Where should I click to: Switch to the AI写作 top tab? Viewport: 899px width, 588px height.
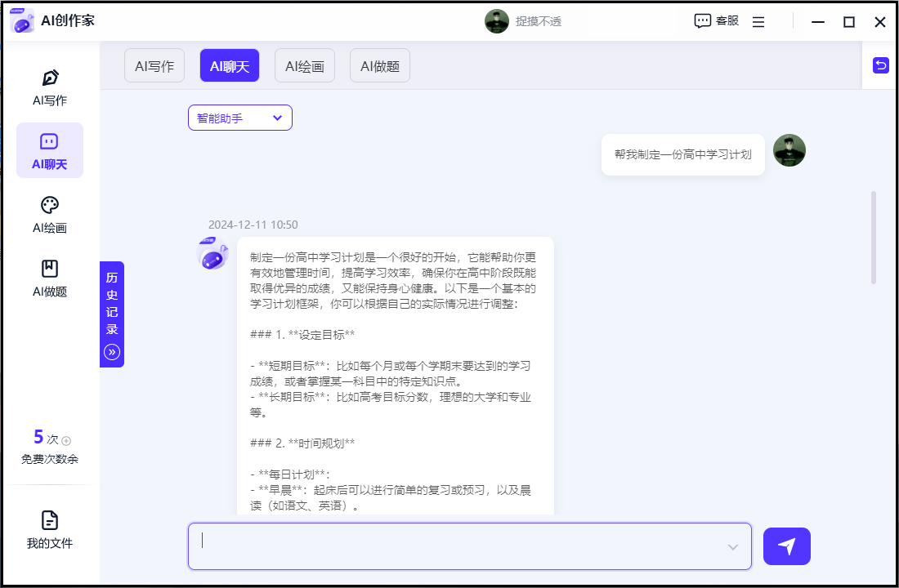tap(154, 66)
